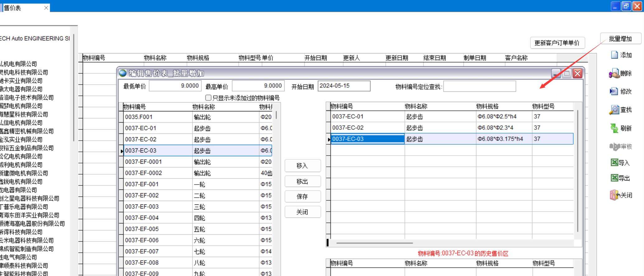644x276 pixels.
Task: Click the 修改 (Modify) icon
Action: coord(614,91)
